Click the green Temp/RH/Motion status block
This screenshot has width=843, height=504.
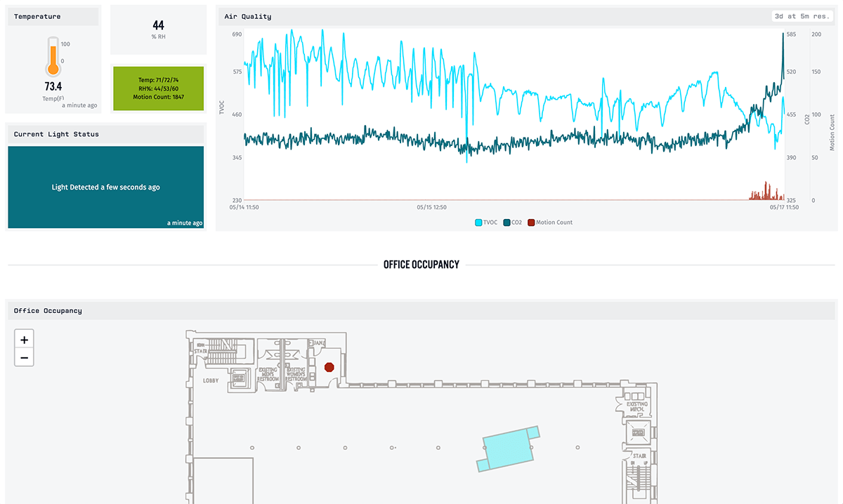tap(158, 88)
